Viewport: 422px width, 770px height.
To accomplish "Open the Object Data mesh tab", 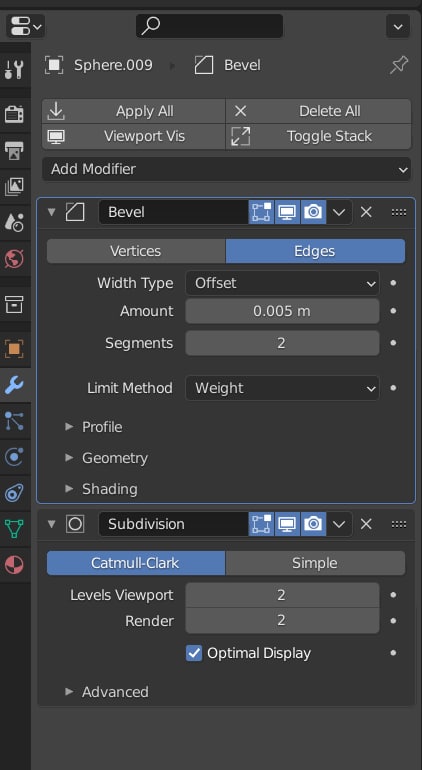I will click(x=14, y=529).
